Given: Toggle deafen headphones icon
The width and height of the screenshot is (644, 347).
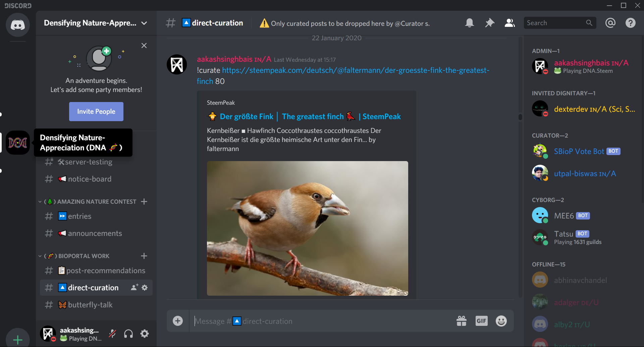Looking at the screenshot, I should [128, 334].
